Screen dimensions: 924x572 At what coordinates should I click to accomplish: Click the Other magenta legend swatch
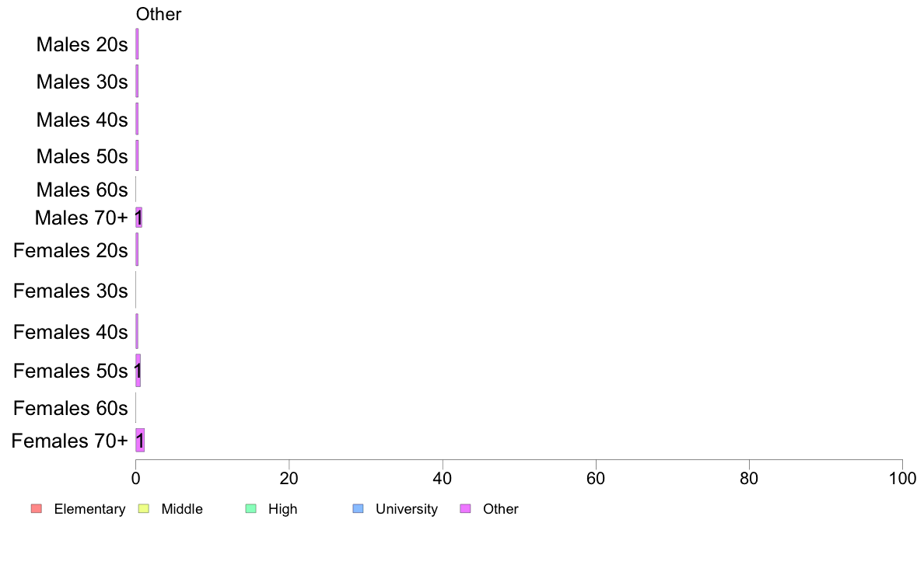click(465, 508)
